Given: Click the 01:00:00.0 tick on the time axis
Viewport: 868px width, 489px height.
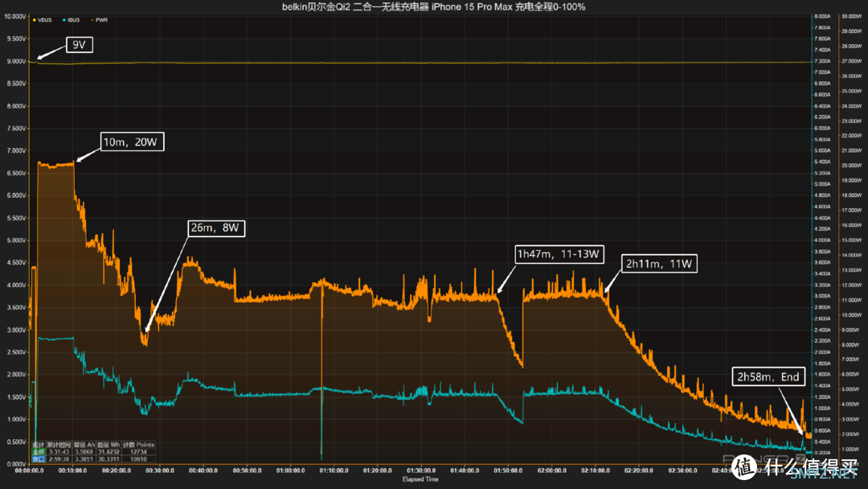Looking at the screenshot, I should point(291,471).
